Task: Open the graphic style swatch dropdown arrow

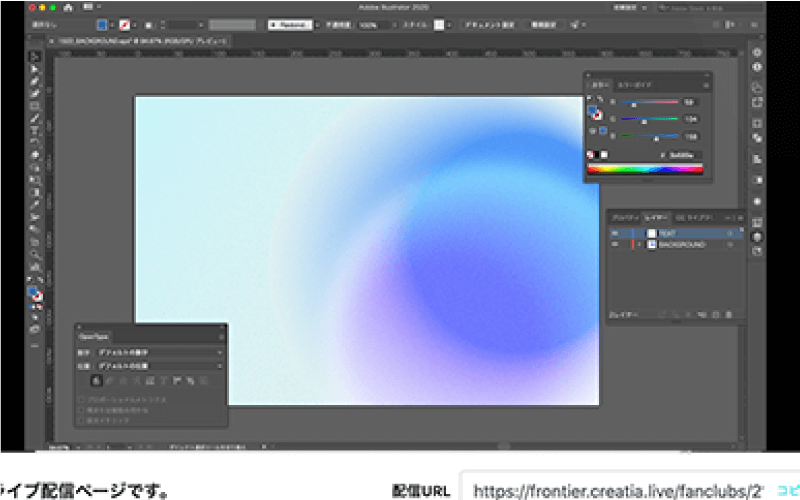Action: point(449,24)
